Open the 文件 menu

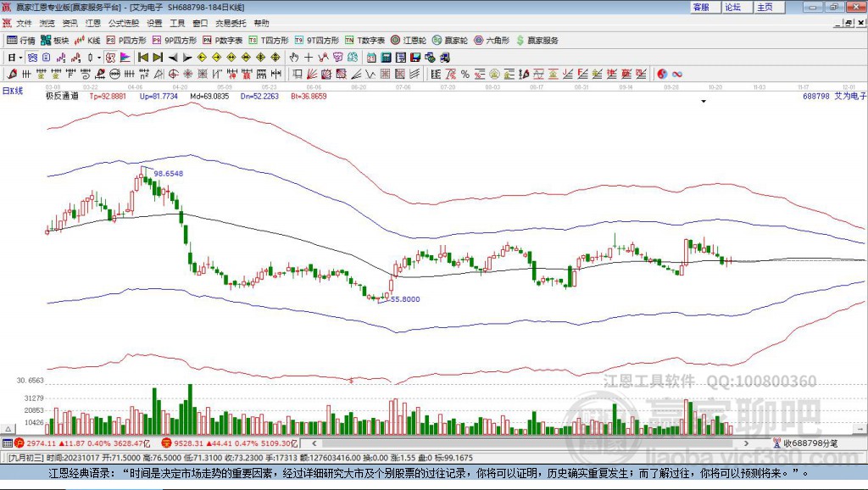click(24, 23)
